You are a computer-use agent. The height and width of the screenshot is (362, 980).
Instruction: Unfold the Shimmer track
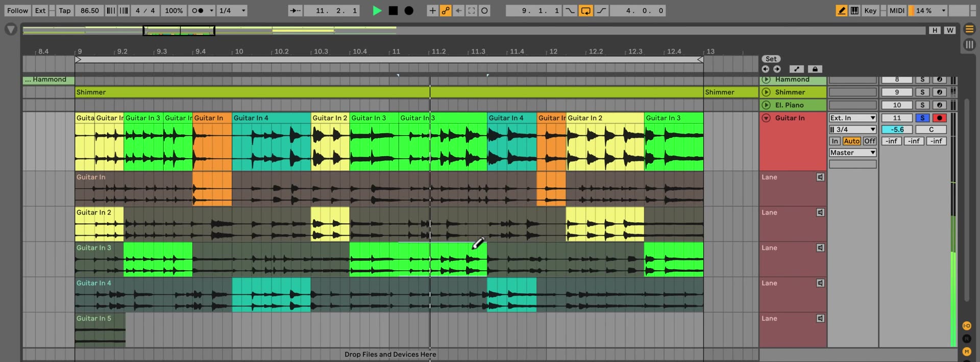(x=766, y=92)
